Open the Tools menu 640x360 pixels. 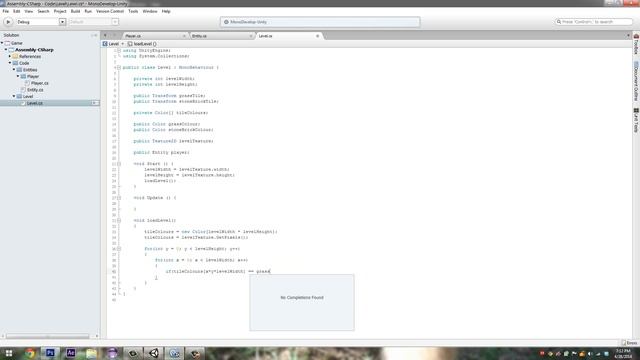(133, 11)
